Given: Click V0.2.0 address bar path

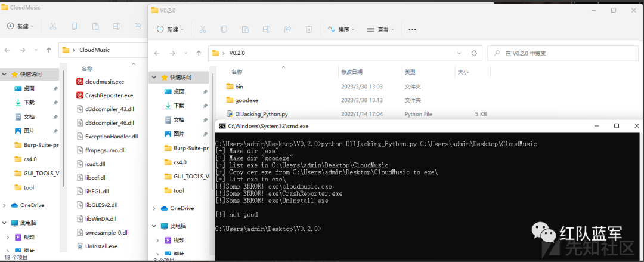Looking at the screenshot, I should [x=236, y=53].
